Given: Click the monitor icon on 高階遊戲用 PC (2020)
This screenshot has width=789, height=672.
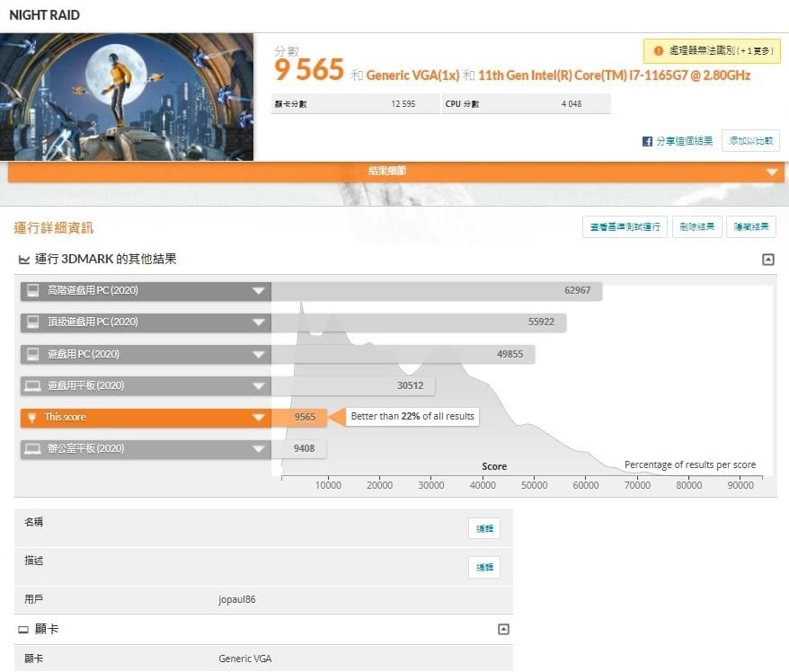Looking at the screenshot, I should [32, 291].
